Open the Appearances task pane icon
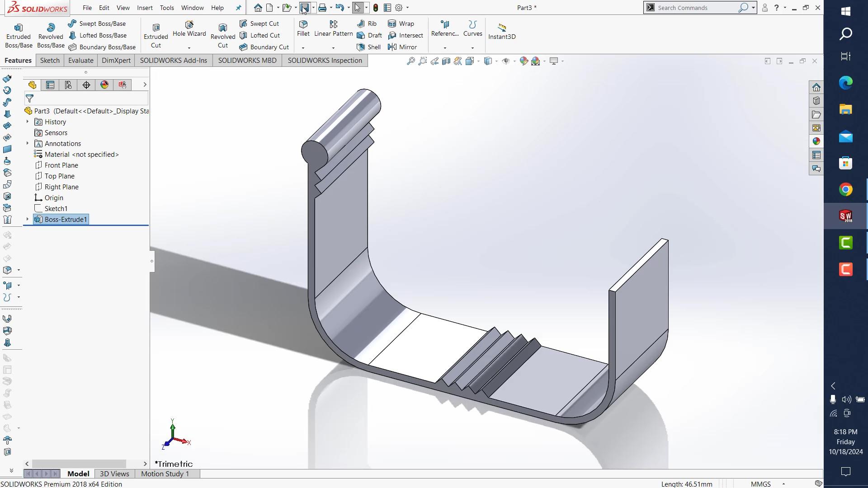Viewport: 868px width, 488px height. click(x=816, y=141)
